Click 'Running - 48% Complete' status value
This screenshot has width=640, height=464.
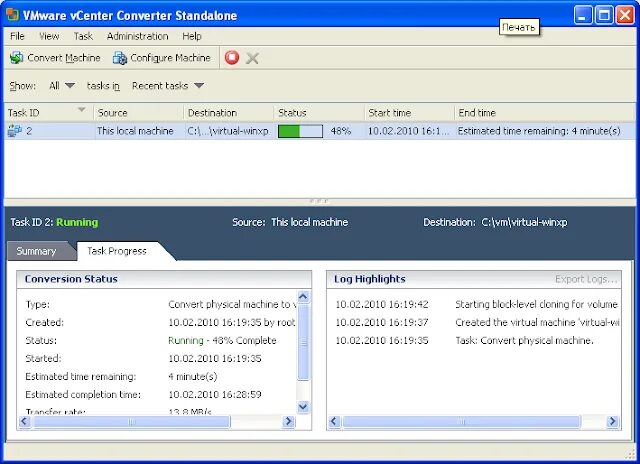(x=222, y=340)
